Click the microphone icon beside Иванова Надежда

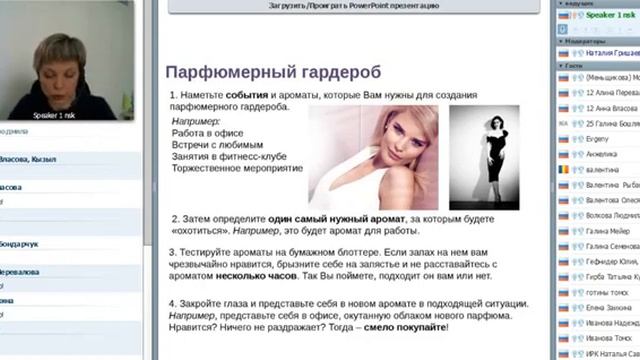575,324
